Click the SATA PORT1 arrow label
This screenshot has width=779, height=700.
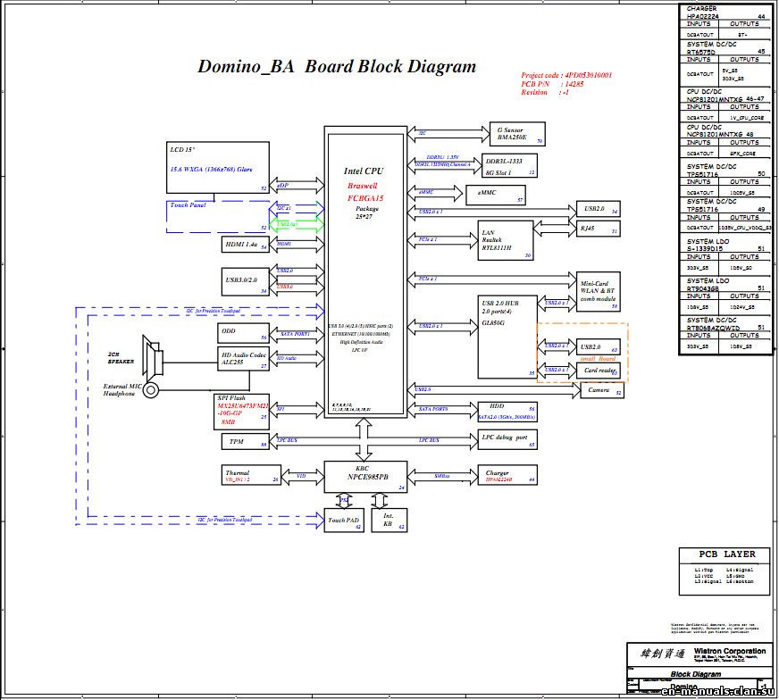[x=295, y=334]
